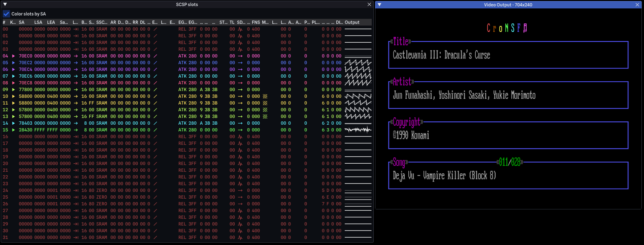Collapse the Video Output window triangle
644x245 pixels.
pyautogui.click(x=379, y=5)
